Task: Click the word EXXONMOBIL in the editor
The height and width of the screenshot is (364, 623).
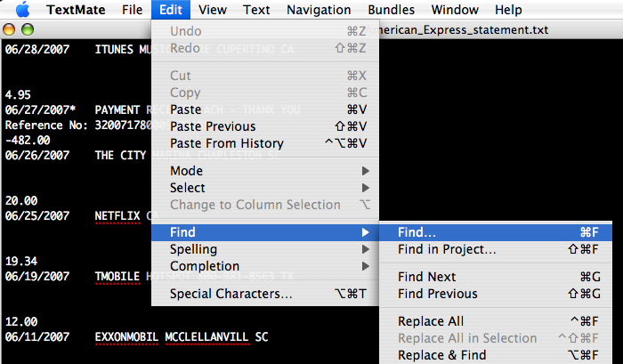Action: 126,337
